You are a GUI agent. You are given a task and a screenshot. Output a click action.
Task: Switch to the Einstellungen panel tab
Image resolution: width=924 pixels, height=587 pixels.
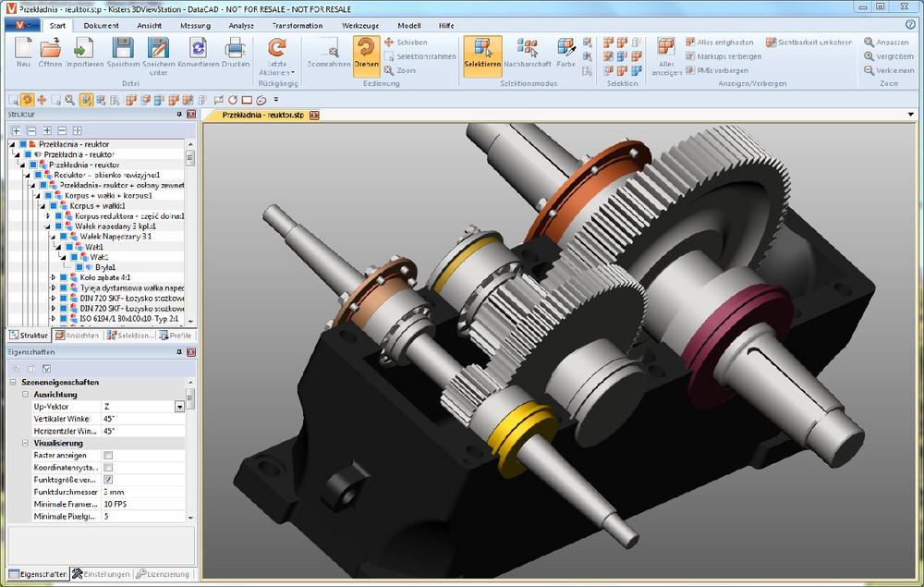(x=102, y=574)
